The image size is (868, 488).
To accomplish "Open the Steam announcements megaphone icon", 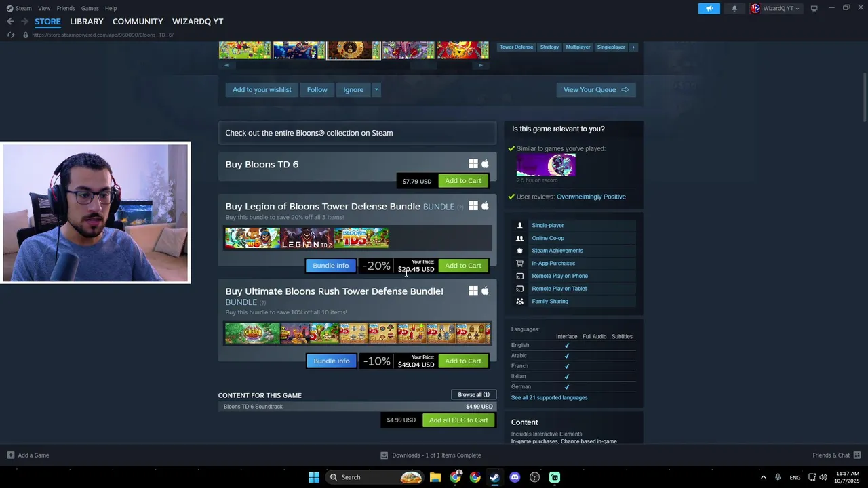I will (709, 8).
